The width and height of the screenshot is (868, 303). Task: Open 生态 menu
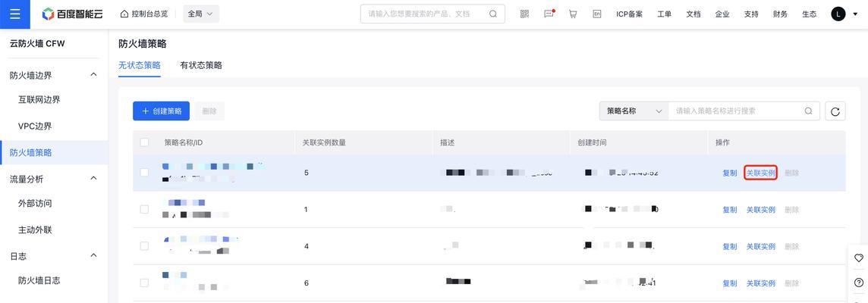point(810,14)
